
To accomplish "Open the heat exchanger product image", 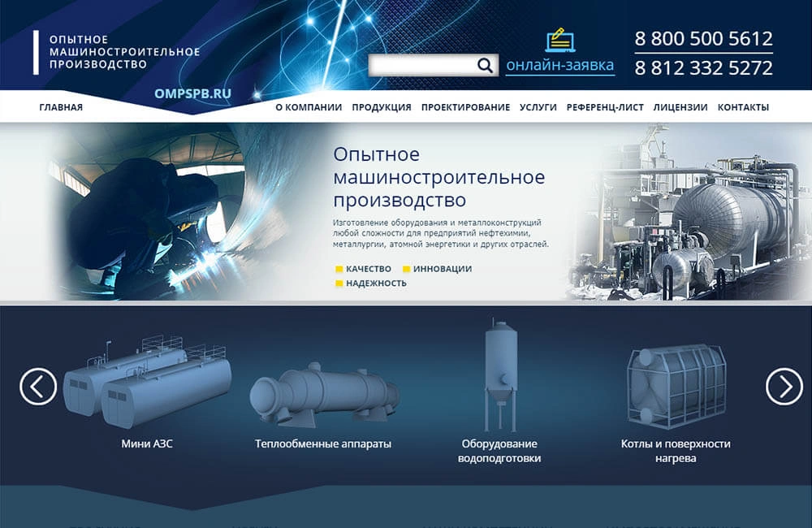I will click(x=323, y=392).
